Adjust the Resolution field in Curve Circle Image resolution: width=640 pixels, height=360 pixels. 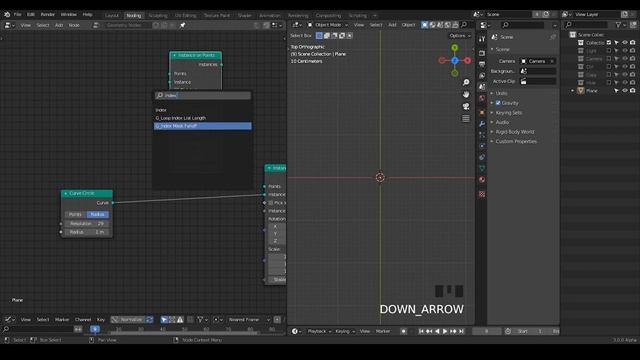point(87,224)
